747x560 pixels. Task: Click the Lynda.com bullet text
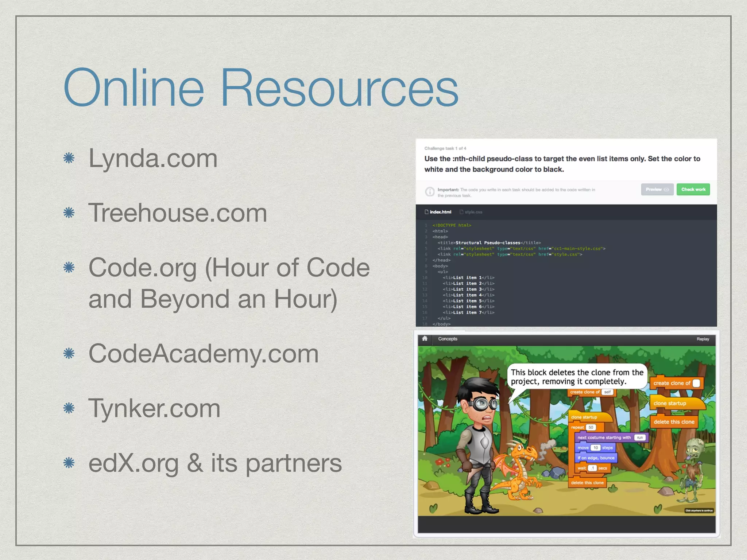point(153,159)
